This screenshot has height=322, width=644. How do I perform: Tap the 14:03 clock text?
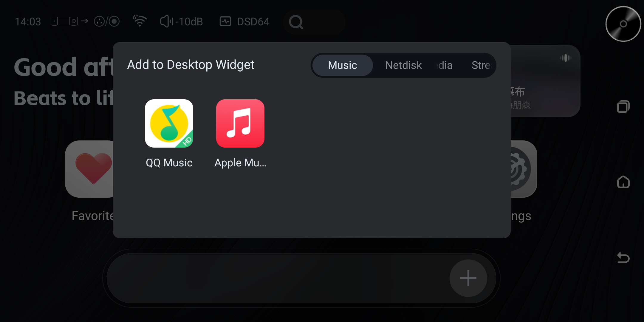click(x=28, y=21)
